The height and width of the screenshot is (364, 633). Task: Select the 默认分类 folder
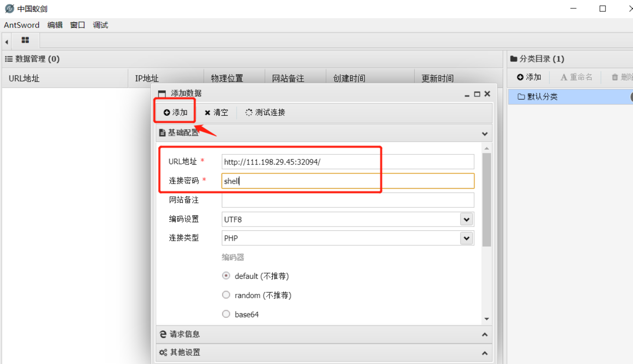tap(571, 97)
